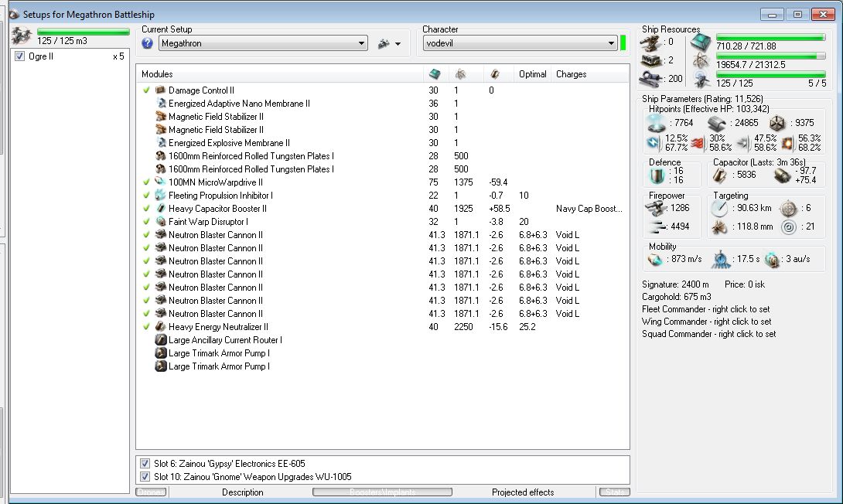Switch to the Projected effects tab
The width and height of the screenshot is (843, 504).
tap(523, 492)
